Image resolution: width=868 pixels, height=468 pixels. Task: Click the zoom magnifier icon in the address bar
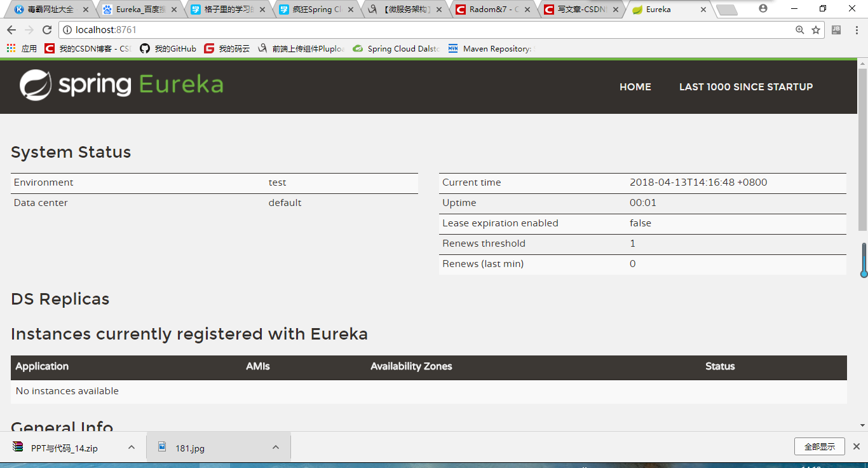pos(800,30)
